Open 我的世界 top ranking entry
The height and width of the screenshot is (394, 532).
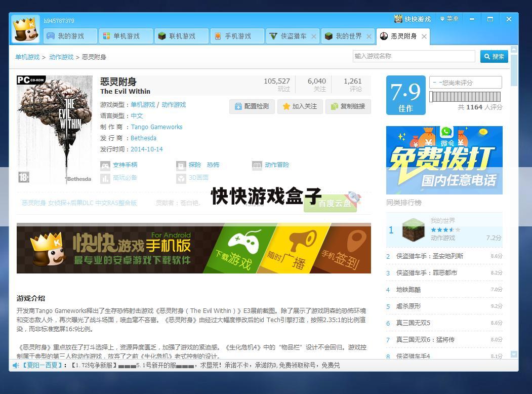[x=444, y=230]
